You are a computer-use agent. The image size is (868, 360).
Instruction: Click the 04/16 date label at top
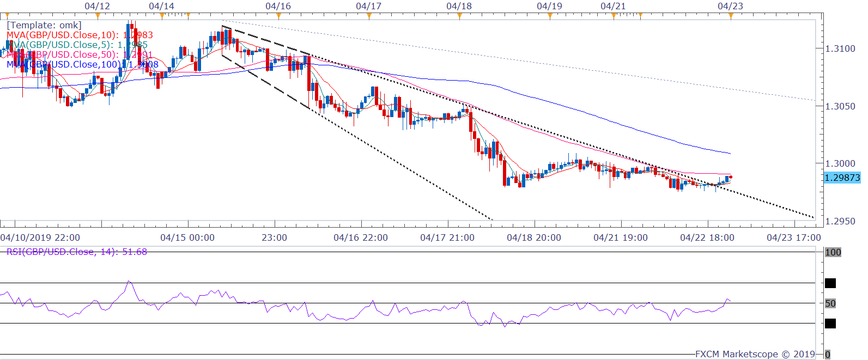click(x=278, y=6)
